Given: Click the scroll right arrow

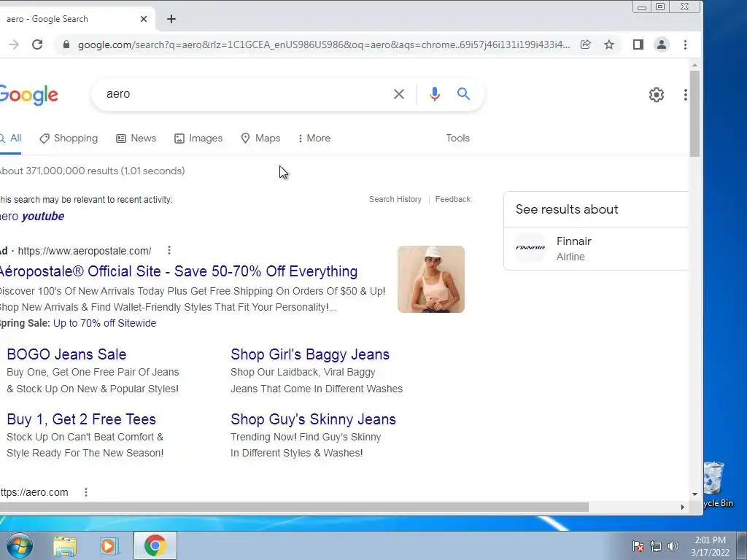Looking at the screenshot, I should tap(682, 507).
